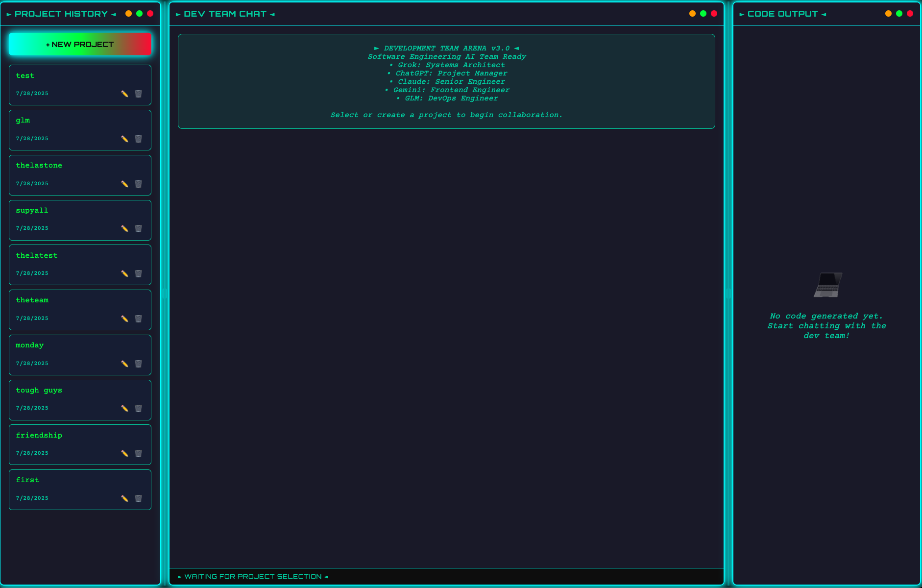Click the 'No code generated yet' message
The height and width of the screenshot is (588, 922).
point(826,326)
